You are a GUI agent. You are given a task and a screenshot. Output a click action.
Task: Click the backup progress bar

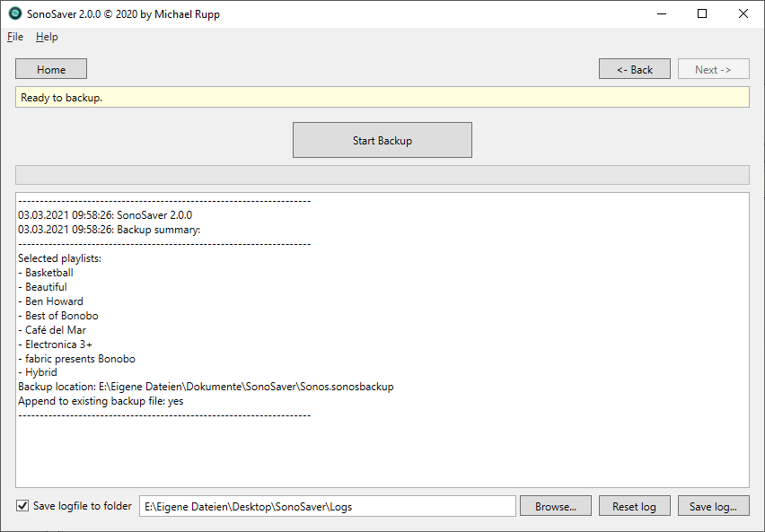(382, 174)
